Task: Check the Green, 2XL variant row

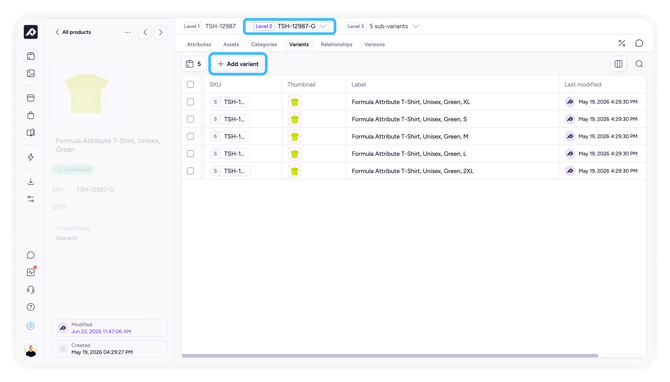Action: point(191,171)
